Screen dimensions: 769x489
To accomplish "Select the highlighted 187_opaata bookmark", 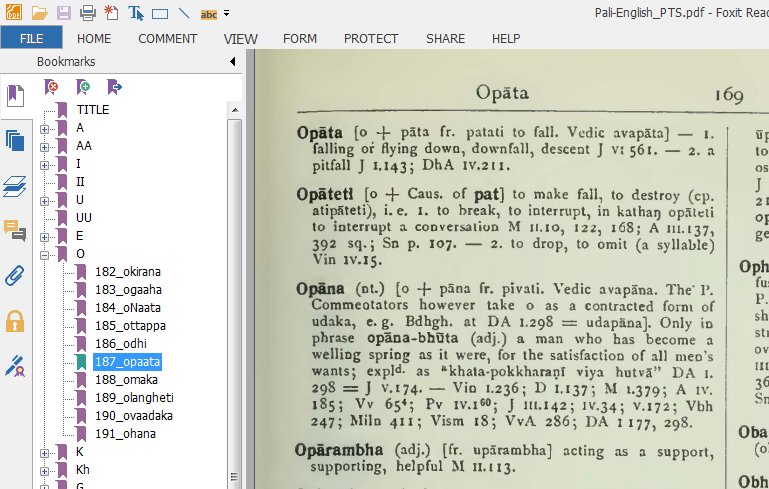I will point(128,362).
